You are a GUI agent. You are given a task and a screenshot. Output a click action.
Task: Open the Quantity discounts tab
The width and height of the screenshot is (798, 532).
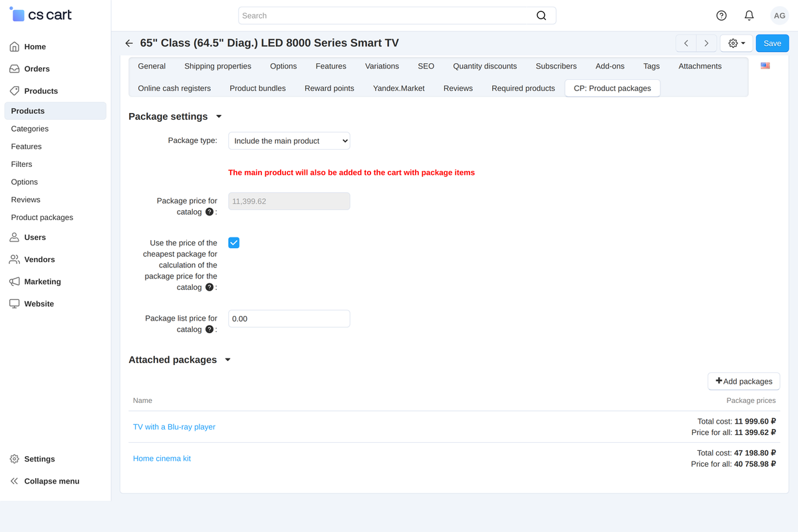coord(485,66)
